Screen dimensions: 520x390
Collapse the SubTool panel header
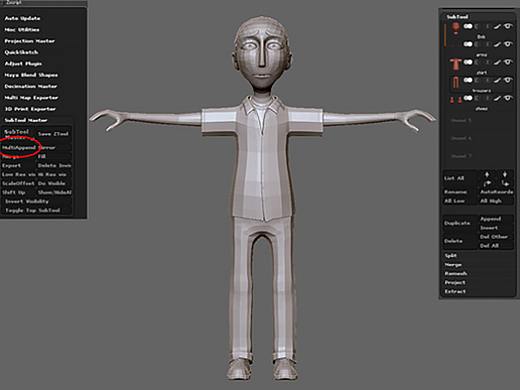[x=457, y=17]
